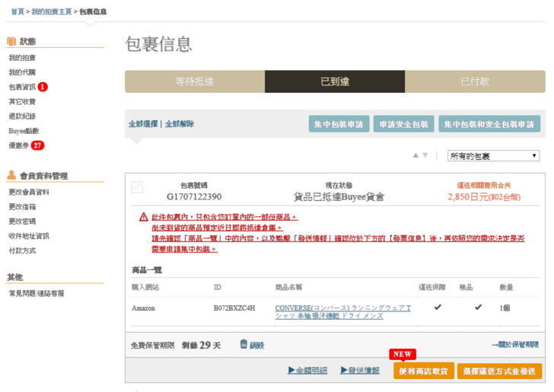The height and width of the screenshot is (392, 554).
Task: Click the person icon by 會員資料管理
Action: click(11, 175)
